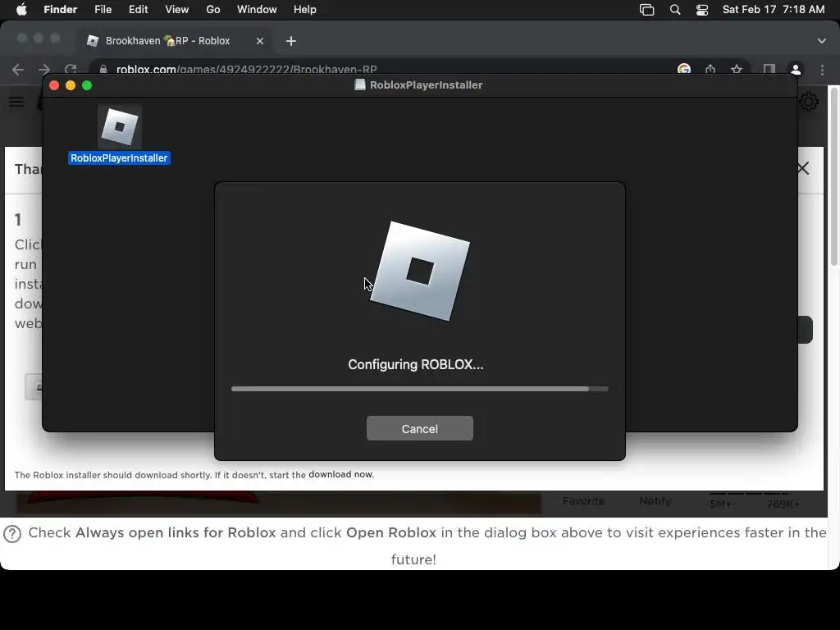The width and height of the screenshot is (840, 630).
Task: Click the Google icon in address bar
Action: tap(683, 69)
